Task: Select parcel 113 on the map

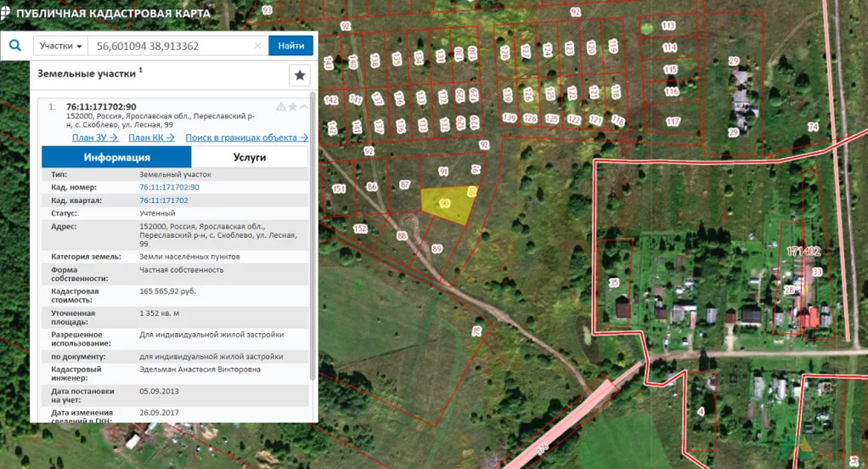Action: pos(668,25)
